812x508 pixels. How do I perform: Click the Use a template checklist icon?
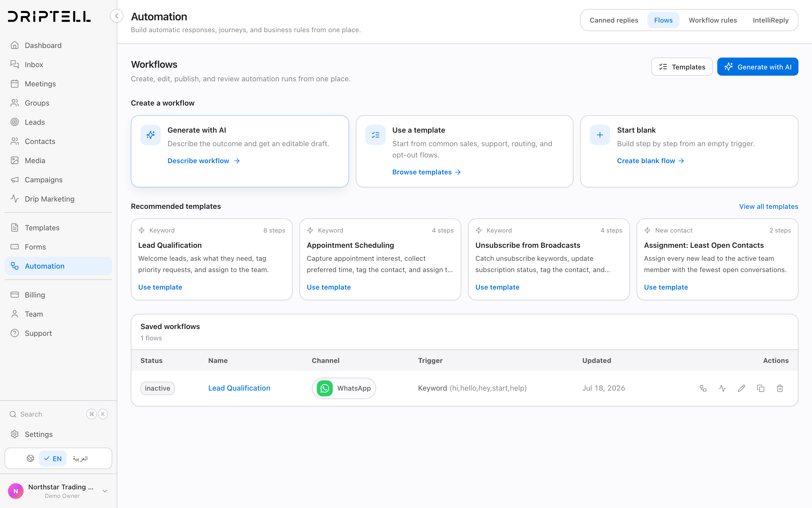pos(376,135)
